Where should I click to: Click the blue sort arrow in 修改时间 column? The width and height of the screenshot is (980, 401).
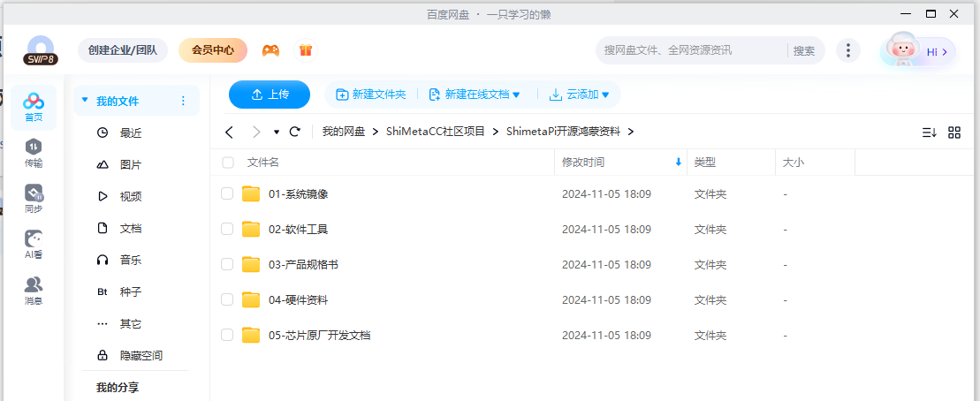pyautogui.click(x=678, y=163)
